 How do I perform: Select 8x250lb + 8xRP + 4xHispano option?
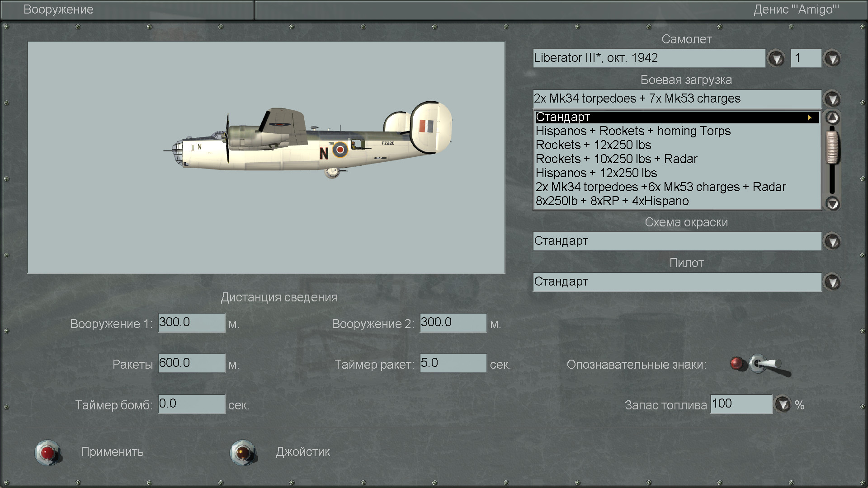point(612,201)
